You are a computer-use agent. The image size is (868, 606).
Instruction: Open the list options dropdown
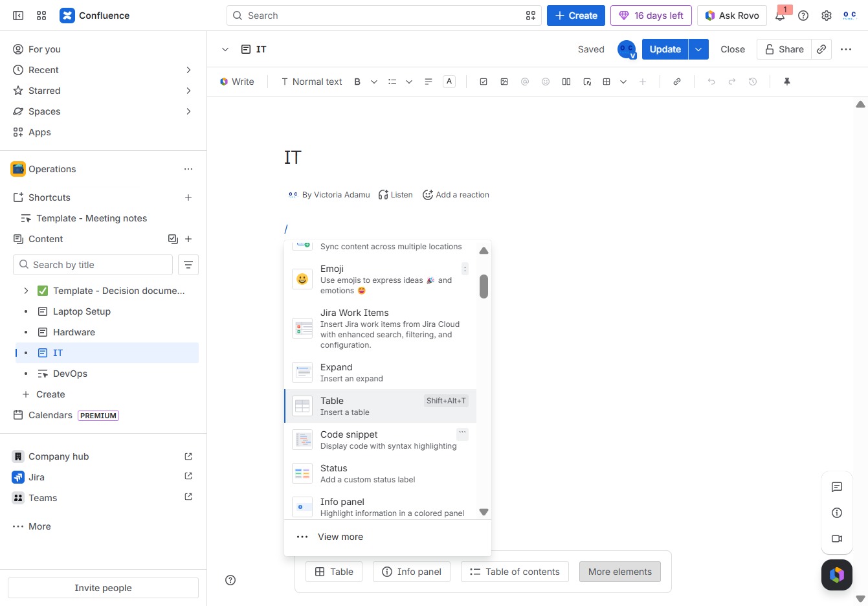pyautogui.click(x=409, y=82)
